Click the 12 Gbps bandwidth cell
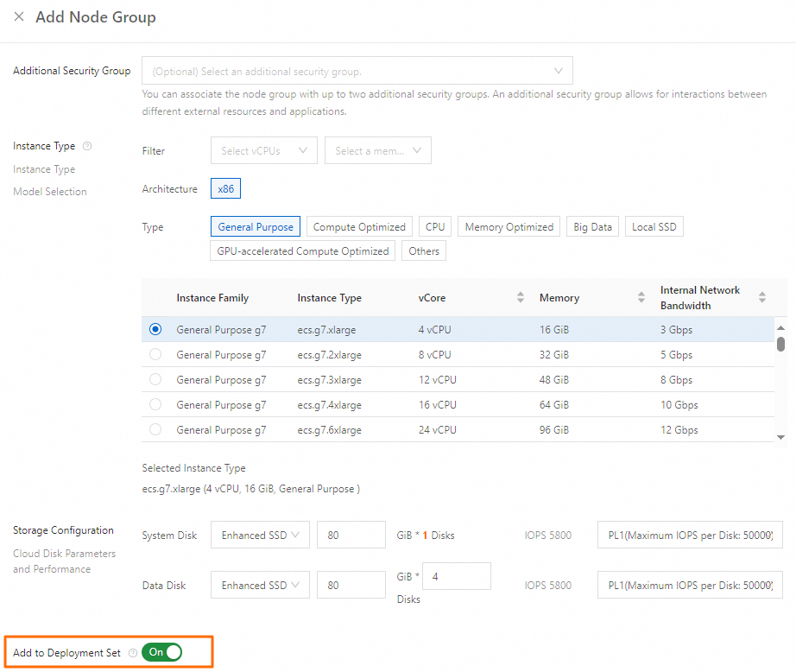Screen dimensions: 796x672 tap(679, 429)
